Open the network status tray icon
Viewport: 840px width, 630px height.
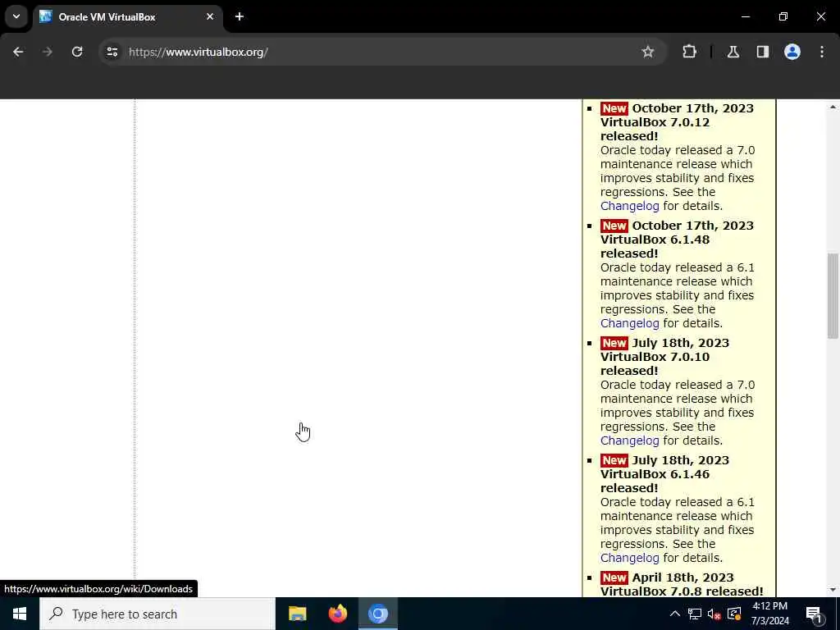click(695, 614)
